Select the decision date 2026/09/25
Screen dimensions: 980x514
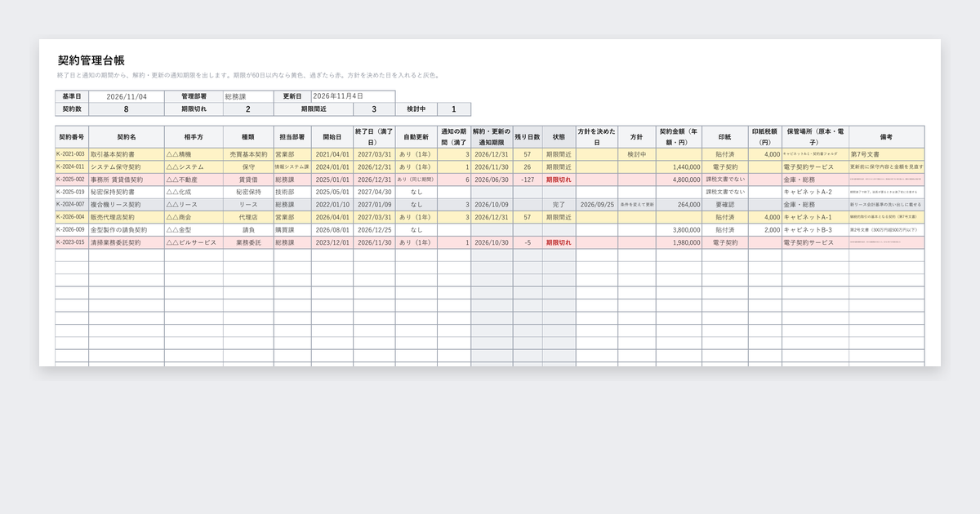coord(597,205)
